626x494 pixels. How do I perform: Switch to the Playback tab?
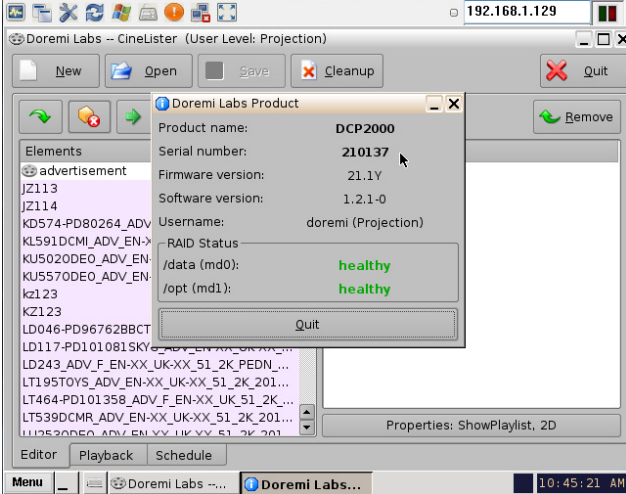pos(106,456)
